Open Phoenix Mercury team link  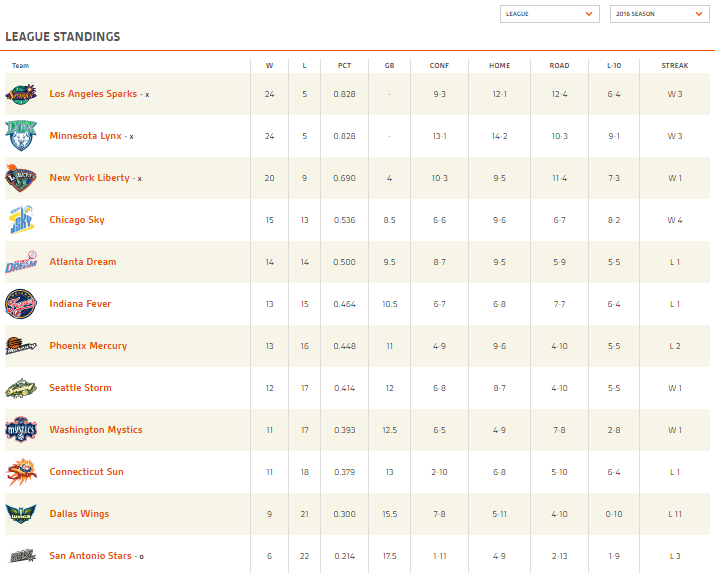88,346
